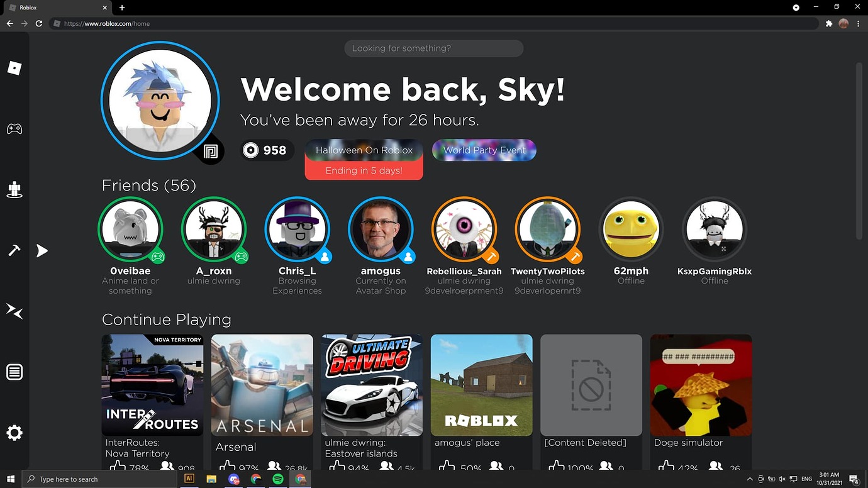The width and height of the screenshot is (868, 488).
Task: Open the browser three-dot menu
Action: tap(858, 23)
